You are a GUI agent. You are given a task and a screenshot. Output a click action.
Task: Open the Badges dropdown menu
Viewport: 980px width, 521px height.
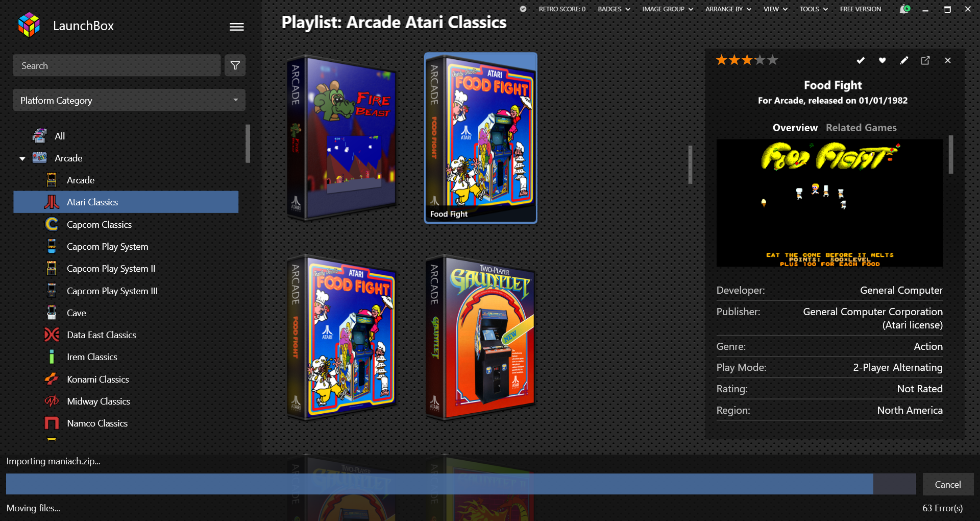[x=614, y=9]
